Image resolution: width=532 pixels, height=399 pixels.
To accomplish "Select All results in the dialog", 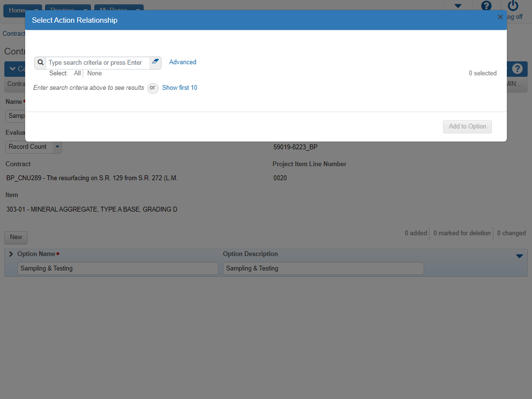I will (77, 73).
